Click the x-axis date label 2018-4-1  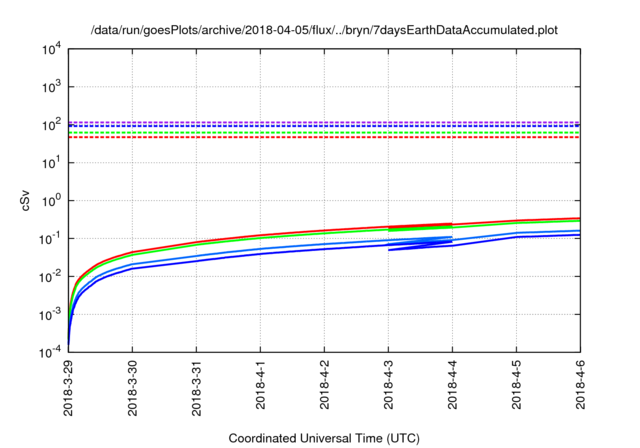pyautogui.click(x=260, y=385)
